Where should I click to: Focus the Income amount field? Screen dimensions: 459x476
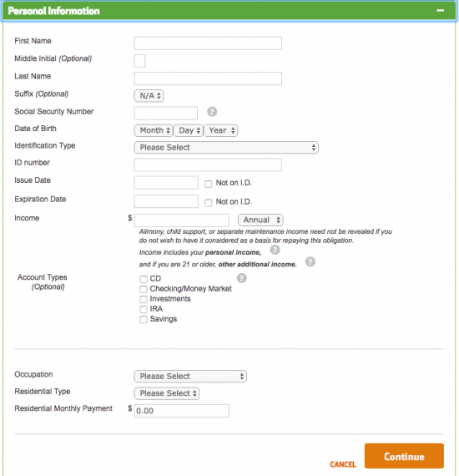pyautogui.click(x=182, y=220)
